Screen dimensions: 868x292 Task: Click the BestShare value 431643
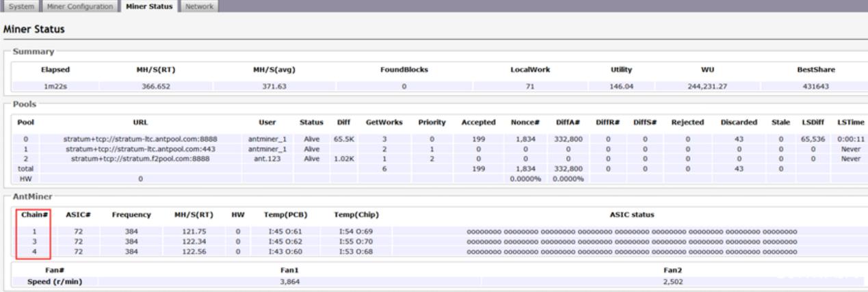point(815,86)
